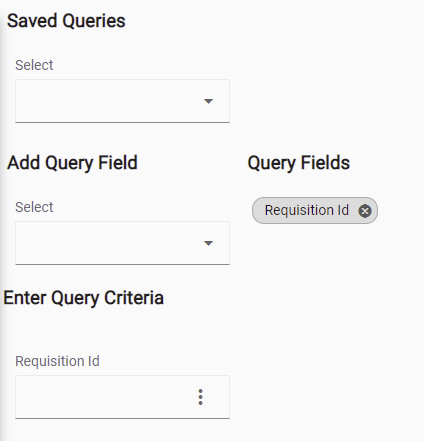Click the Query Fields heading
Image resolution: width=424 pixels, height=441 pixels.
click(x=299, y=163)
